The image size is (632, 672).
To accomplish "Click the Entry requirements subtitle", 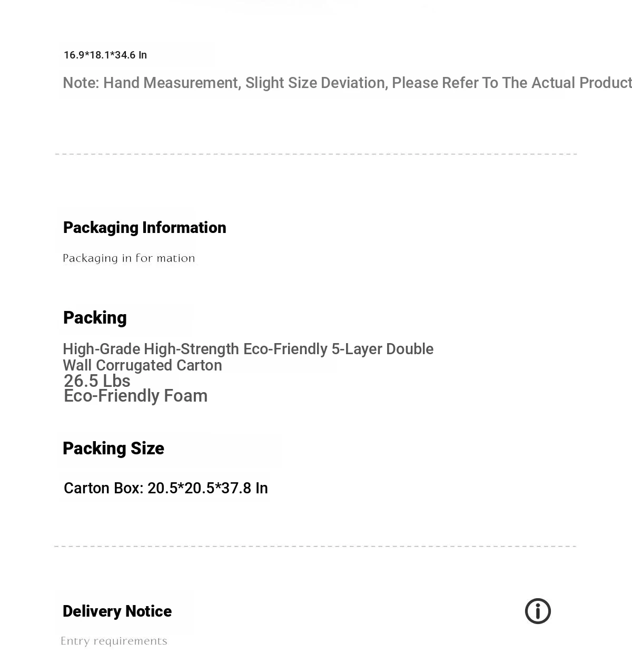I will [114, 641].
